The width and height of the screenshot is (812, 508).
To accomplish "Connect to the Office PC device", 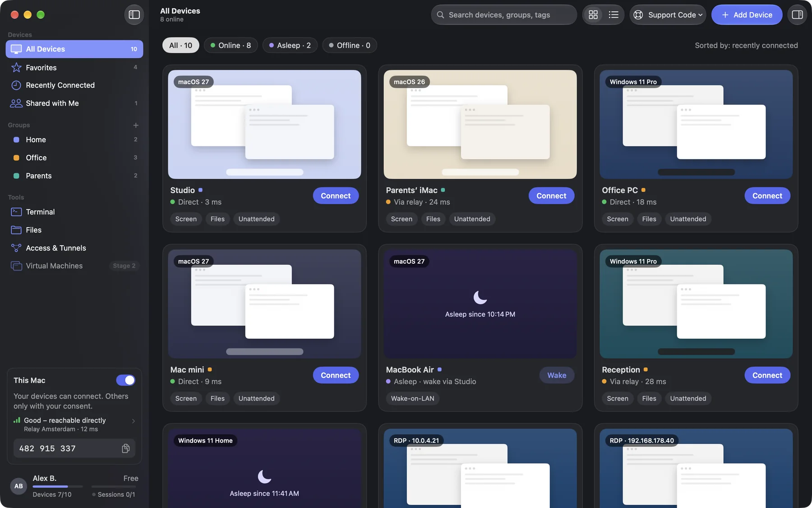I will (x=767, y=196).
